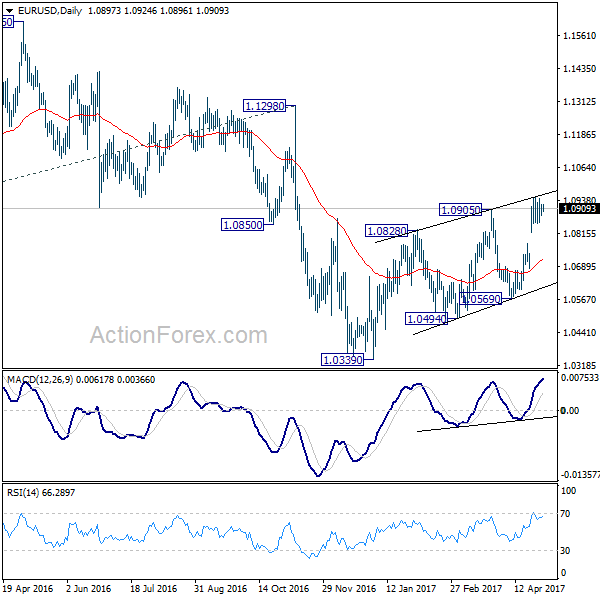600x600 pixels.
Task: Click the 1.15610 price axis value
Action: [x=580, y=36]
